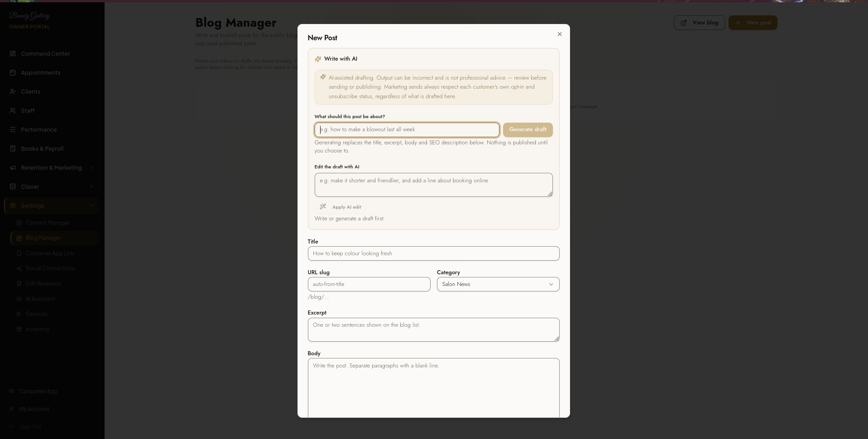Click the Excerpt text area
The height and width of the screenshot is (439, 868).
[434, 329]
